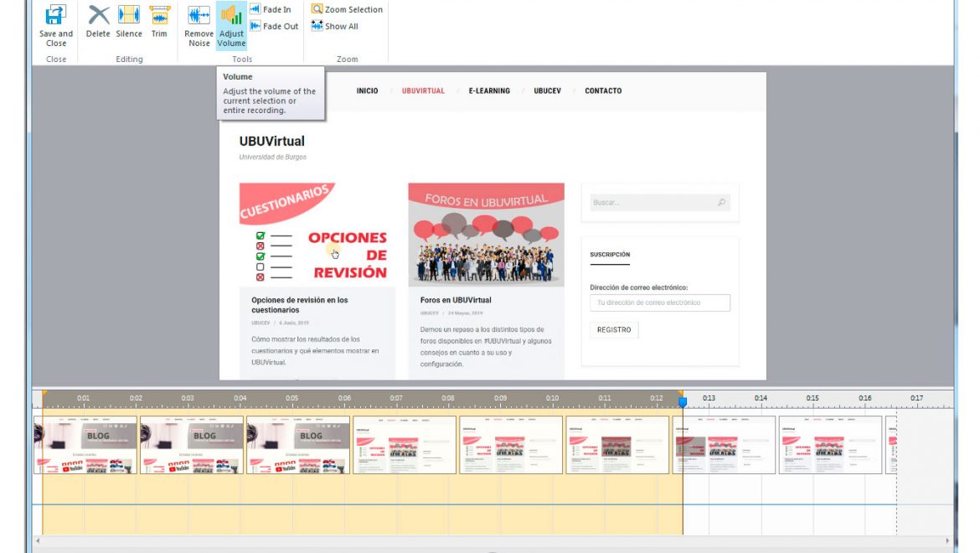Click the REGISTRO button

click(x=614, y=330)
